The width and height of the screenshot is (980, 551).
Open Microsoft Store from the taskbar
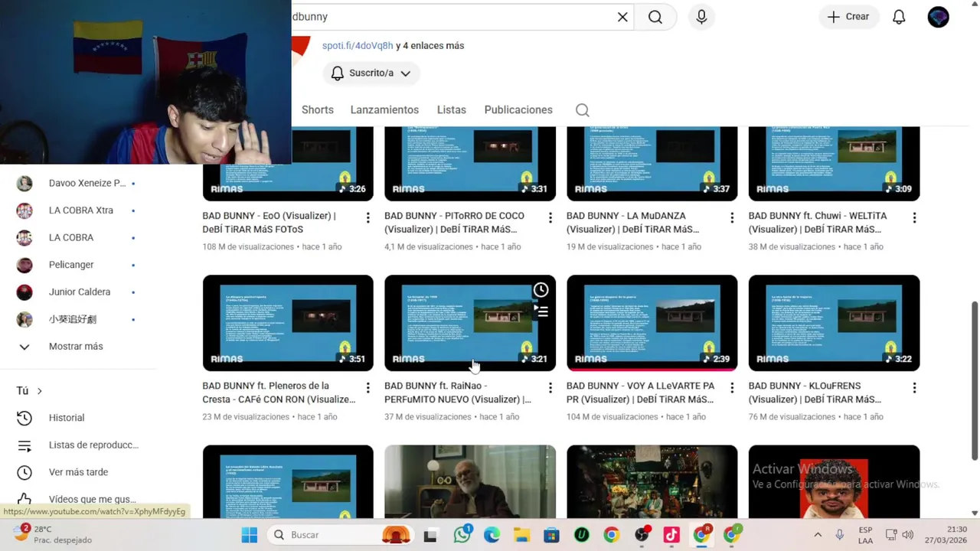[x=551, y=535]
